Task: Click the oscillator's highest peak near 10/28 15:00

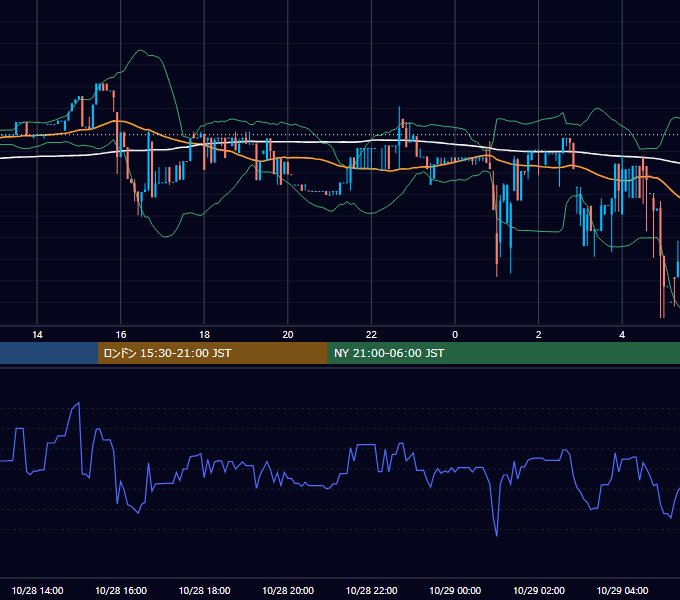Action: pyautogui.click(x=78, y=403)
